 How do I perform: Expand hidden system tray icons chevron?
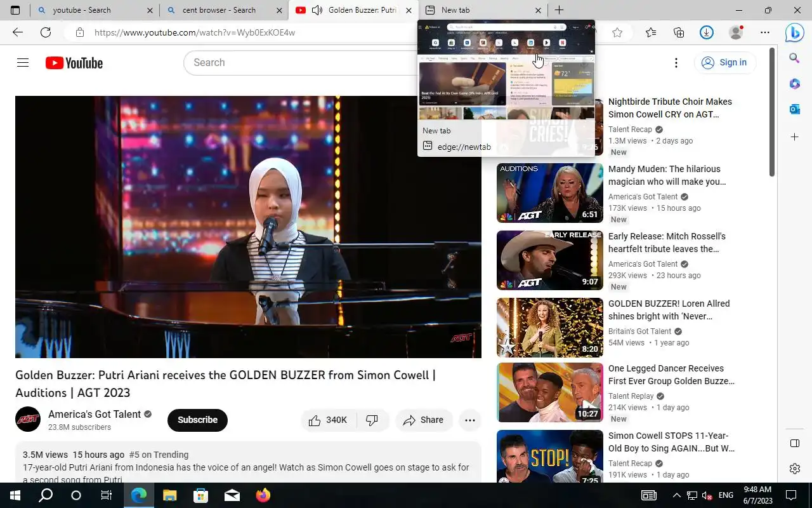pyautogui.click(x=676, y=495)
